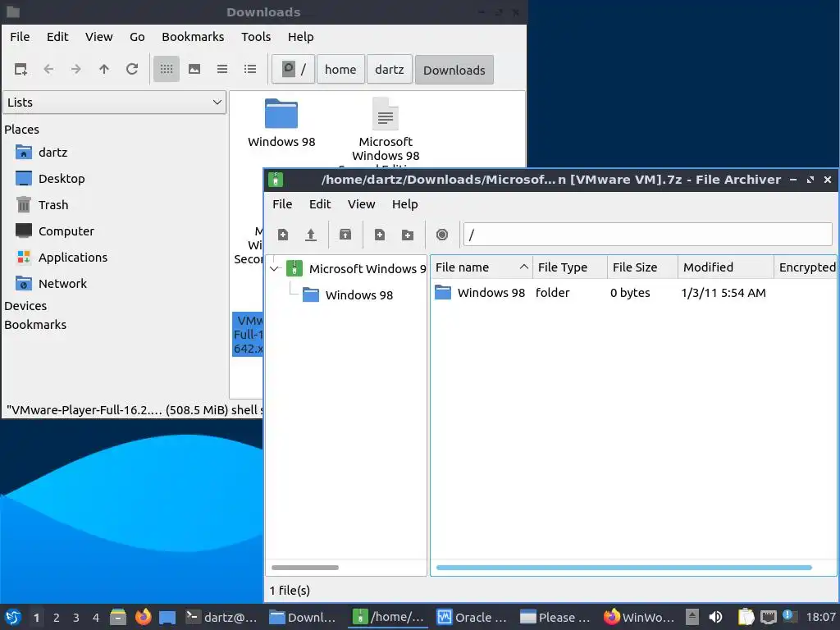Click the dartz path button
This screenshot has height=630, width=840.
tap(390, 70)
